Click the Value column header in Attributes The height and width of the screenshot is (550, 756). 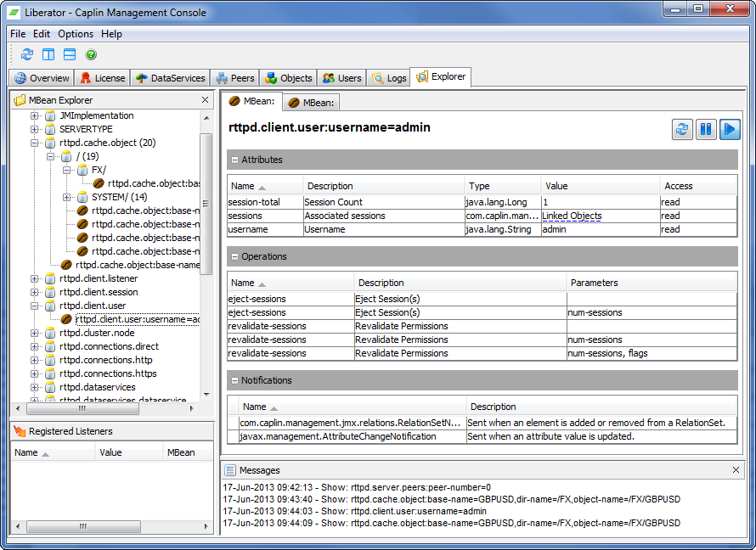601,186
